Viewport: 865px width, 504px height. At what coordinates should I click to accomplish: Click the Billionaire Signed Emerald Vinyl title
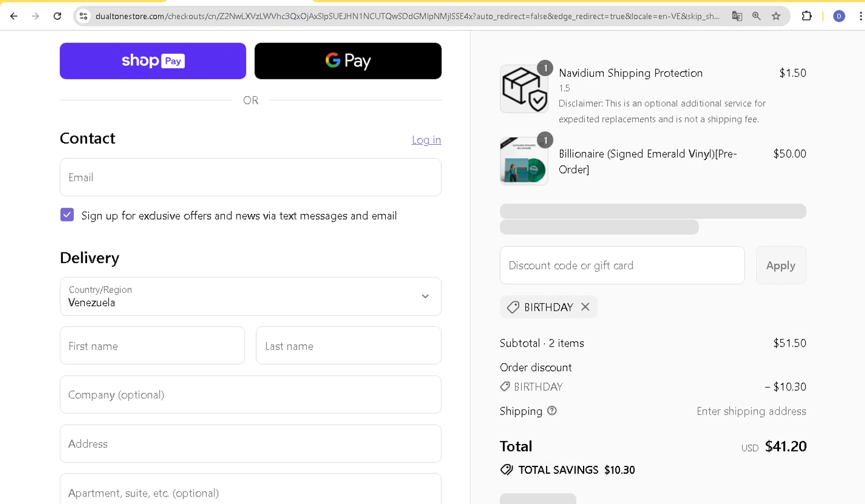coord(648,161)
